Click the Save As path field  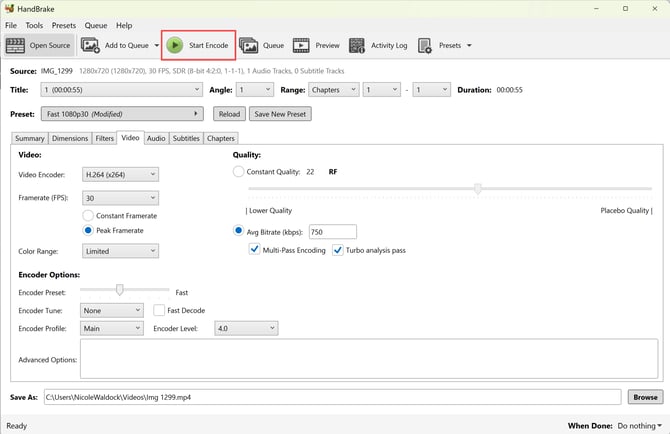[x=332, y=397]
